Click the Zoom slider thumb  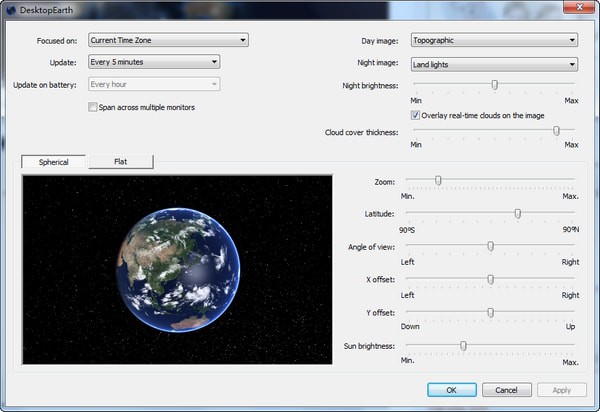click(x=438, y=181)
